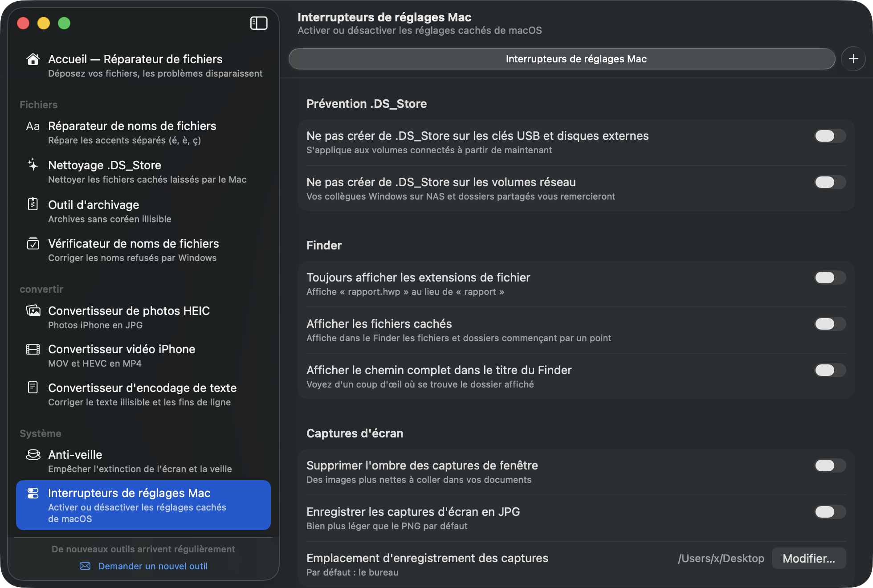Click the window title Interrupteurs de réglages Mac
The height and width of the screenshot is (588, 873).
click(x=384, y=17)
